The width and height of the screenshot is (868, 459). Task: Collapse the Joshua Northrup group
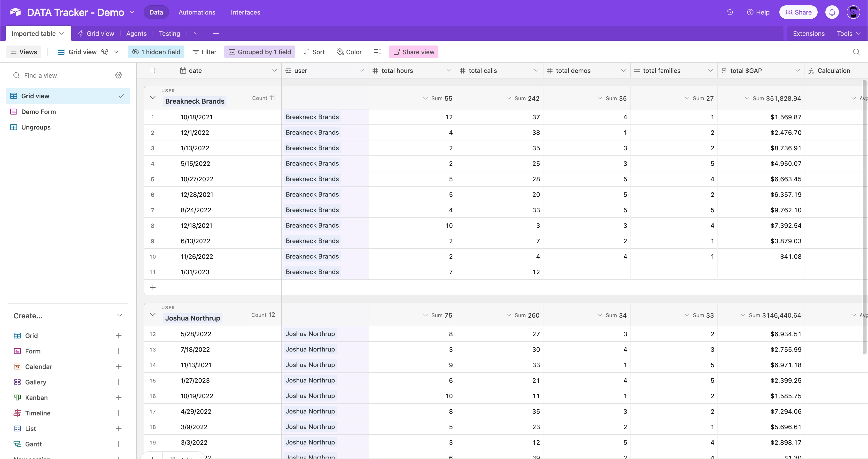[153, 314]
